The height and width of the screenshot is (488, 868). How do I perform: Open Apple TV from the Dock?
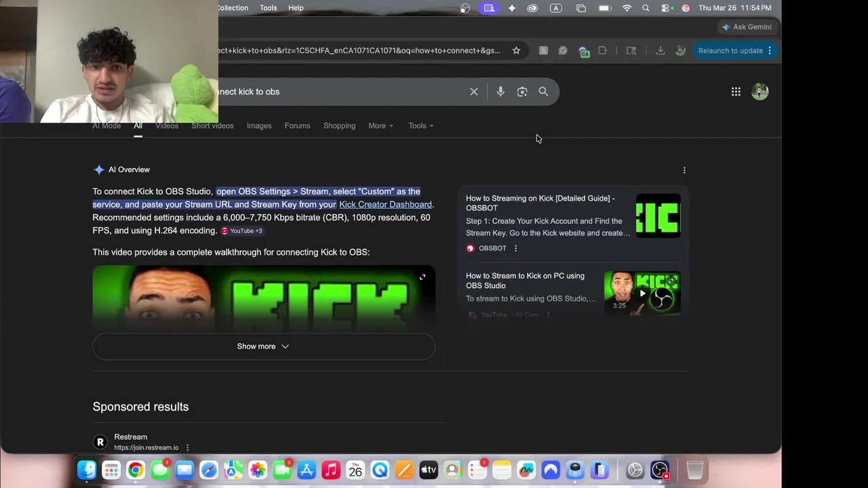pos(429,470)
